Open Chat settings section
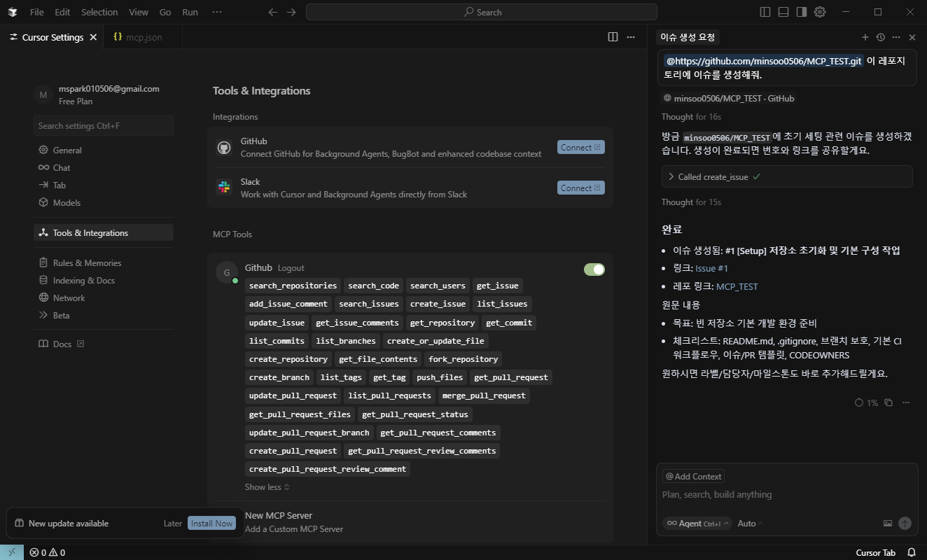Viewport: 927px width, 560px height. pos(104,167)
